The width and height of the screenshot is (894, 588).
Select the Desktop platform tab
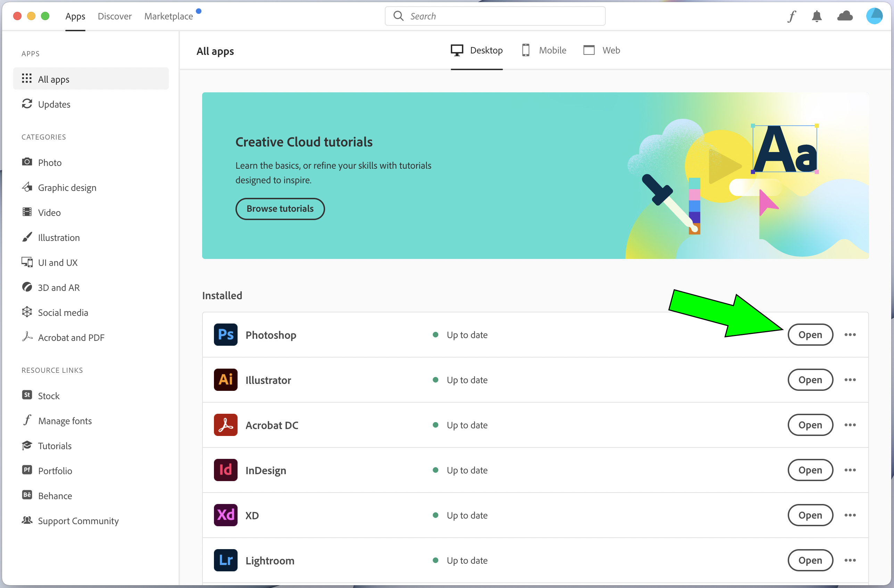coord(477,50)
